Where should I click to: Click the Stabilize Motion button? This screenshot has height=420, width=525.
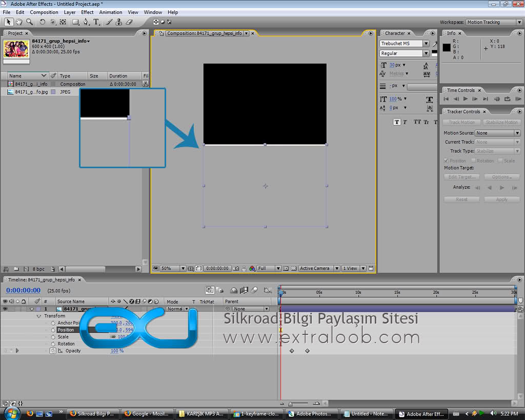(x=501, y=122)
